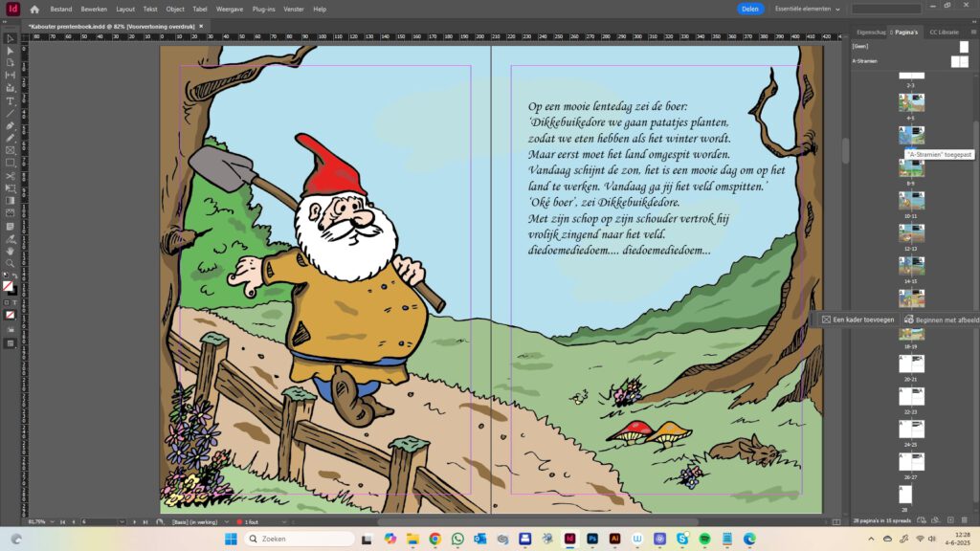The image size is (980, 551).
Task: Split the layout view at bottom right
Action: pos(836,522)
